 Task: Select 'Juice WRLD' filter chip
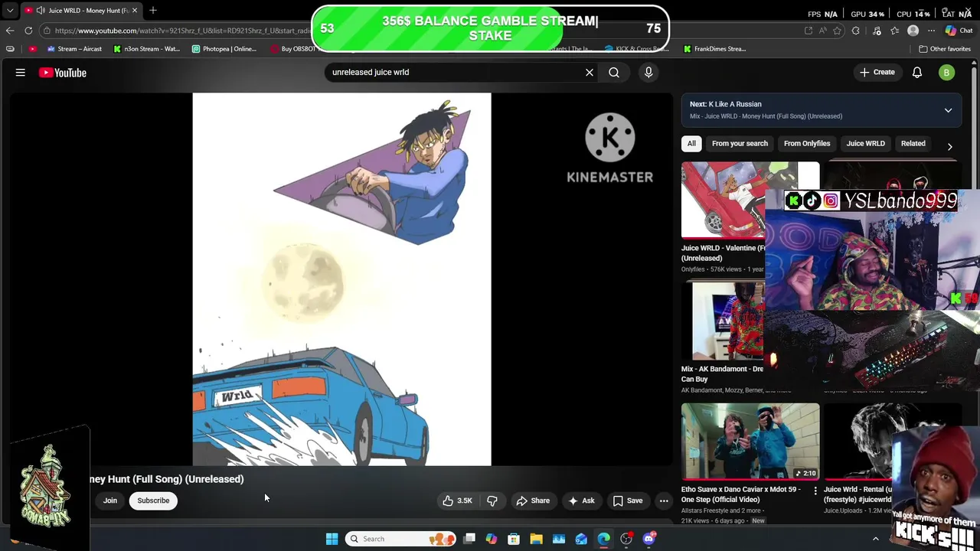865,144
